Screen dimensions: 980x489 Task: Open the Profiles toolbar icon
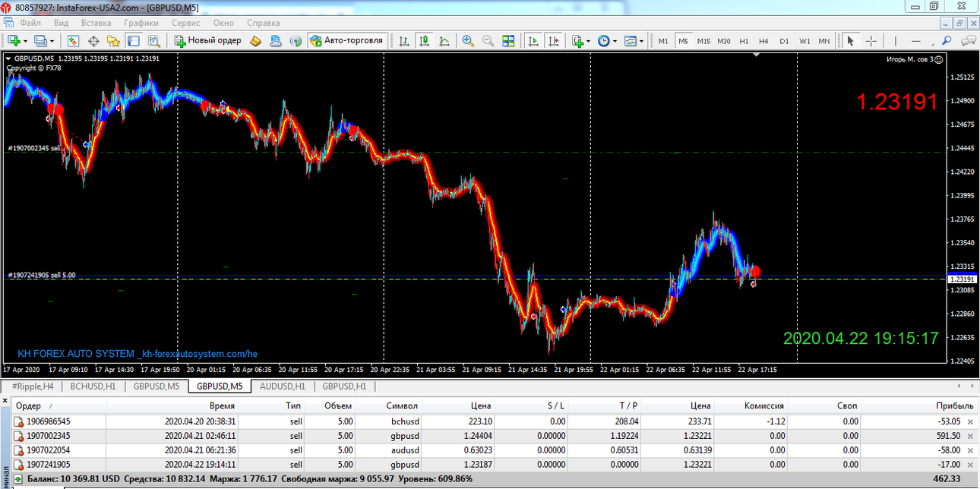(40, 41)
